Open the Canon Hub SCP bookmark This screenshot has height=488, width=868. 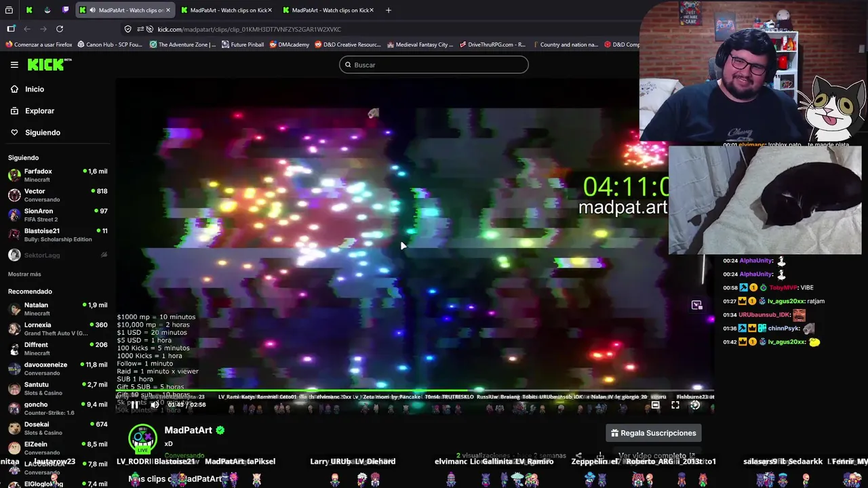point(110,45)
